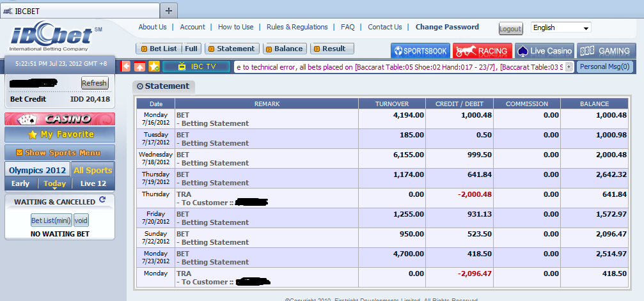This screenshot has height=301, width=644.
Task: Open Betting Statement for 7/18/2012
Action: click(x=216, y=162)
